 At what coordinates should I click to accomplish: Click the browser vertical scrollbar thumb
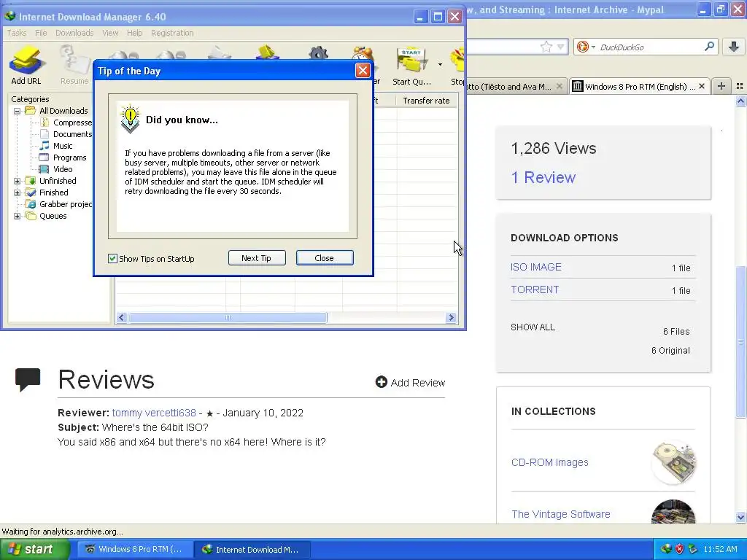point(740,341)
